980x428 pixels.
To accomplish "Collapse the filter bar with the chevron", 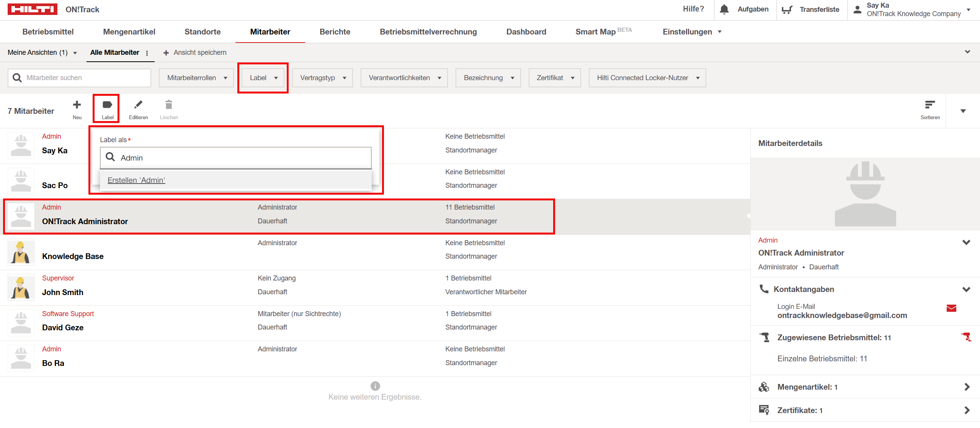I will click(x=967, y=52).
